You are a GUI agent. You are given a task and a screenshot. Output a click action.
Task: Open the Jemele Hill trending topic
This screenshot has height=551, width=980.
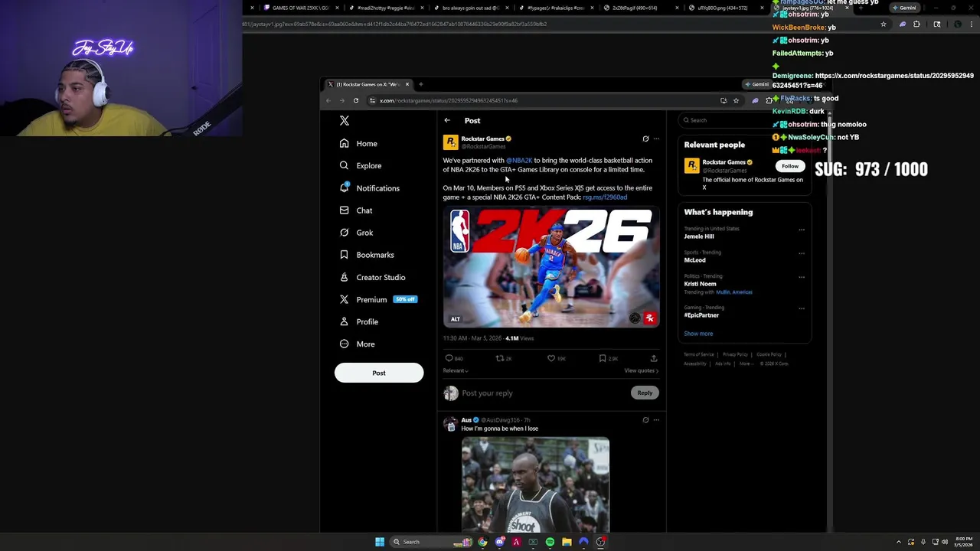(x=699, y=236)
